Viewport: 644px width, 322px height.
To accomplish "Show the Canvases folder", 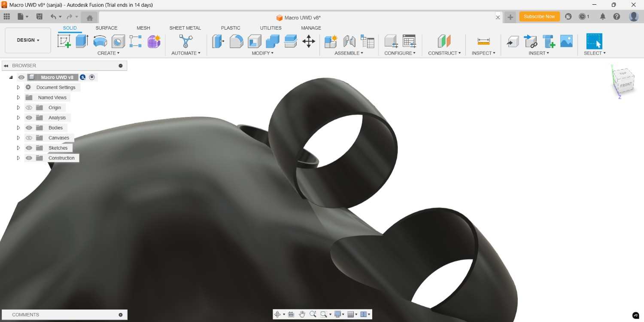I will pos(29,138).
